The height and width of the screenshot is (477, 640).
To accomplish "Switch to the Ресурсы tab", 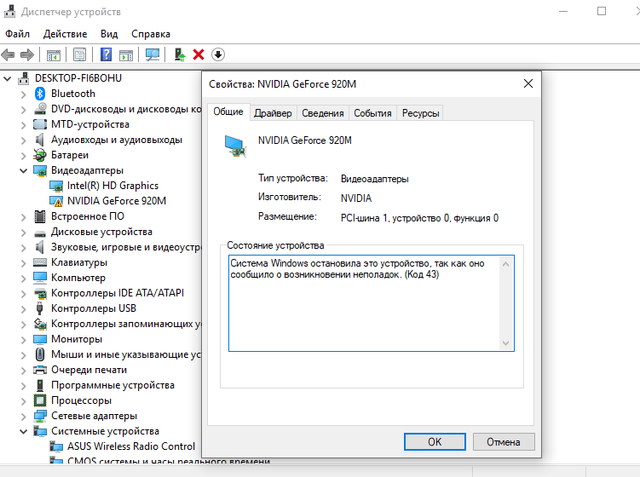I will [420, 113].
